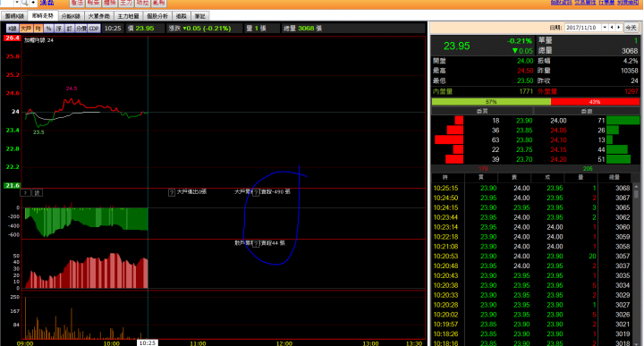
Task: Switch to the 即時走勢 tab
Action: [43, 16]
